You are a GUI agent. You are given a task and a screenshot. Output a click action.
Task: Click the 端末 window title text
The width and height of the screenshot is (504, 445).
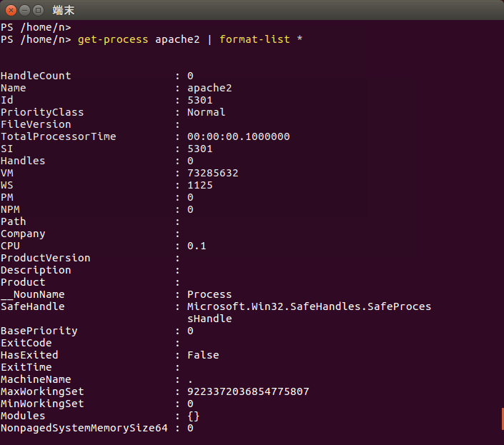point(63,10)
